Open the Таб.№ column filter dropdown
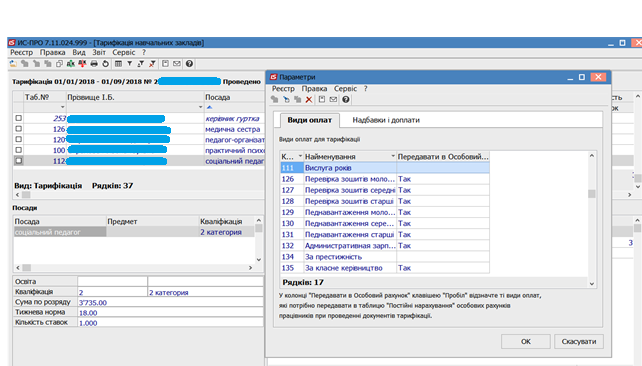642x366 pixels. click(62, 107)
